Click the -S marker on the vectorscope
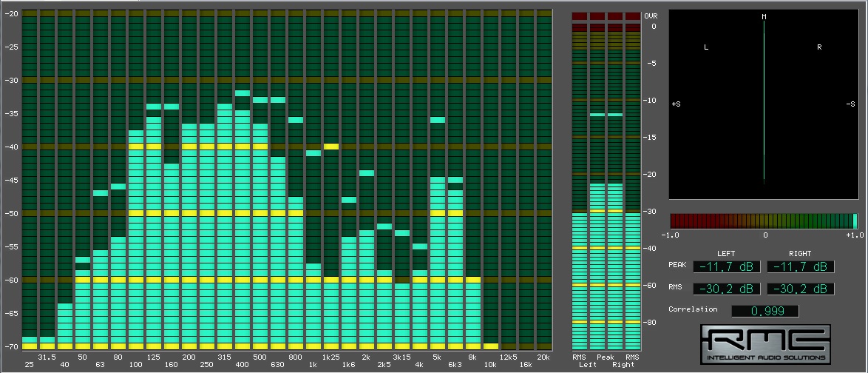 click(x=850, y=104)
